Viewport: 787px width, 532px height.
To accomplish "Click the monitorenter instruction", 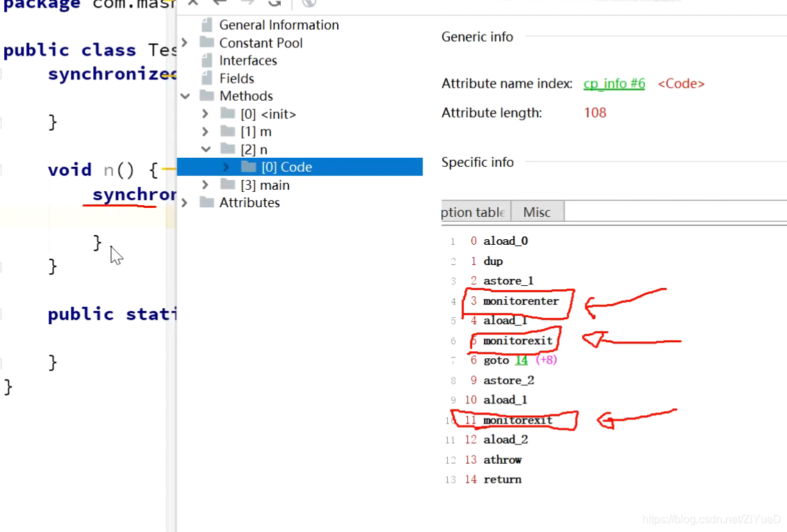I will [521, 301].
